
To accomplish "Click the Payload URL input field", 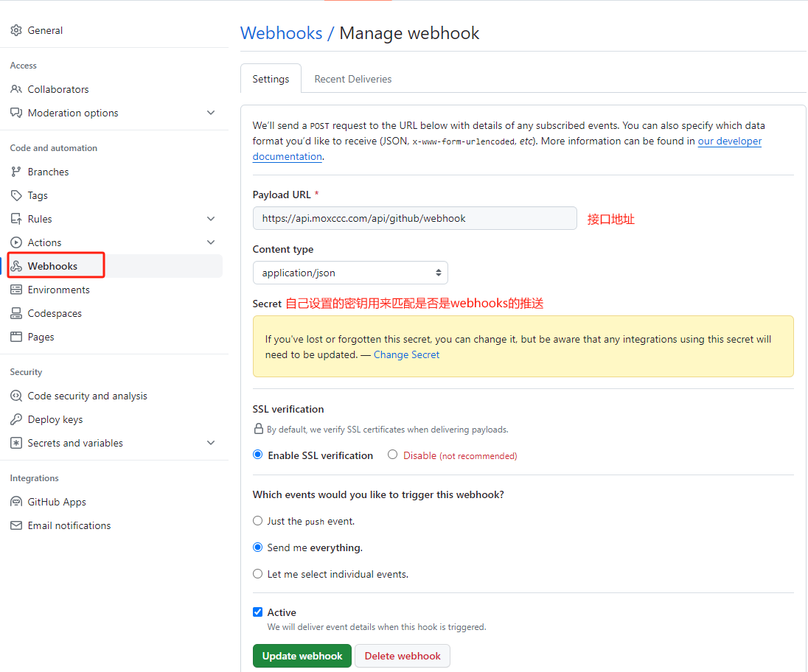I will pyautogui.click(x=415, y=218).
